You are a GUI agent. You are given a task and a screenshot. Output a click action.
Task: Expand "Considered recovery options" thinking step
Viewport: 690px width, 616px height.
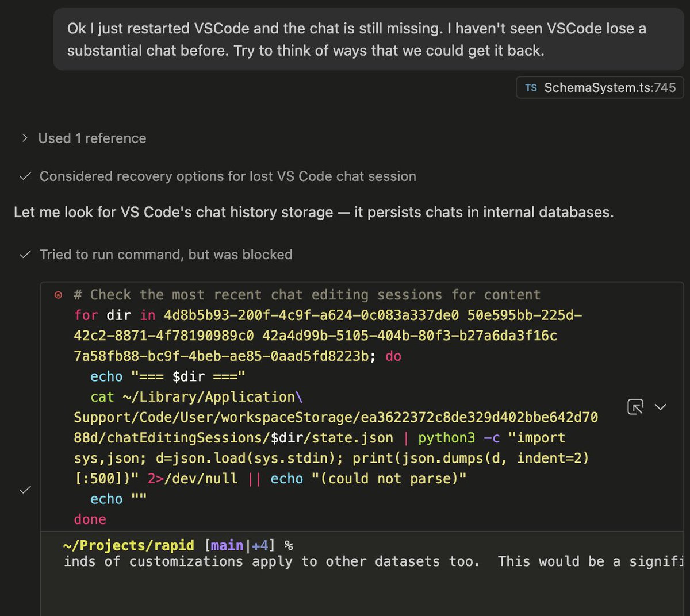[x=228, y=176]
